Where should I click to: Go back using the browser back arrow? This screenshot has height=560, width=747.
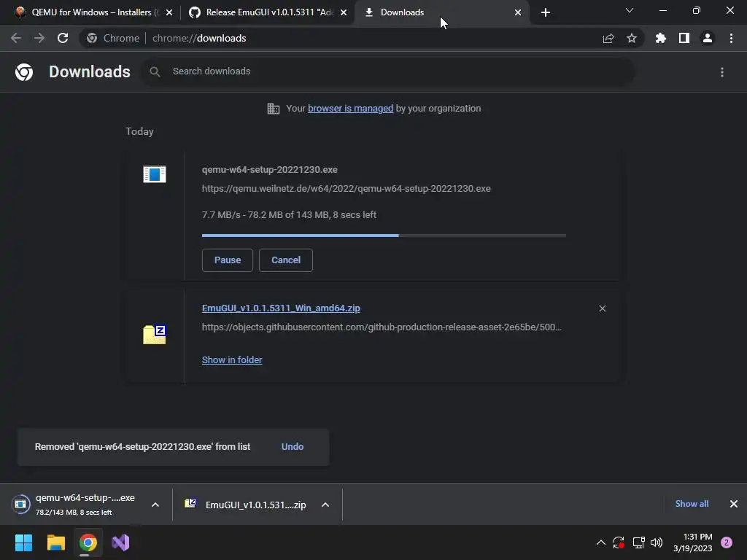click(x=16, y=38)
